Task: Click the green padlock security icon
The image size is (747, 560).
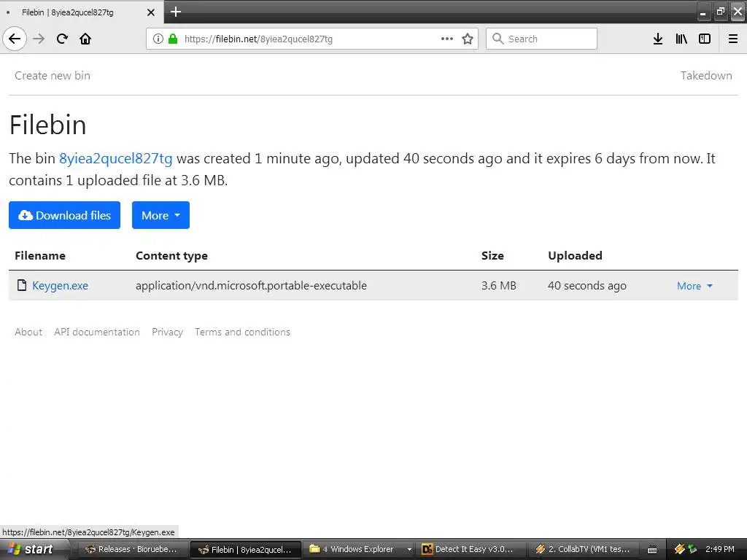Action: [x=173, y=39]
